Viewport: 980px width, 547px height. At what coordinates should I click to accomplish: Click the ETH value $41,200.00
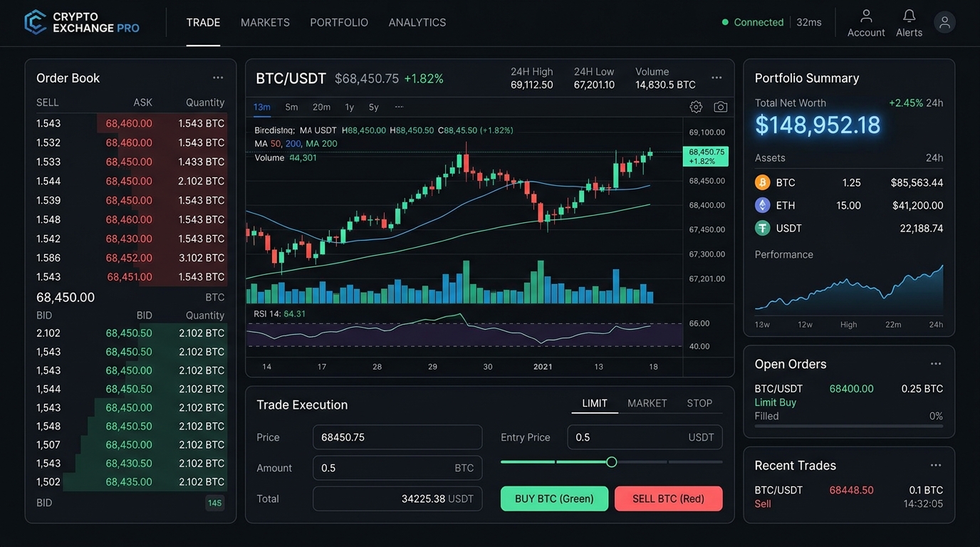[x=917, y=205]
